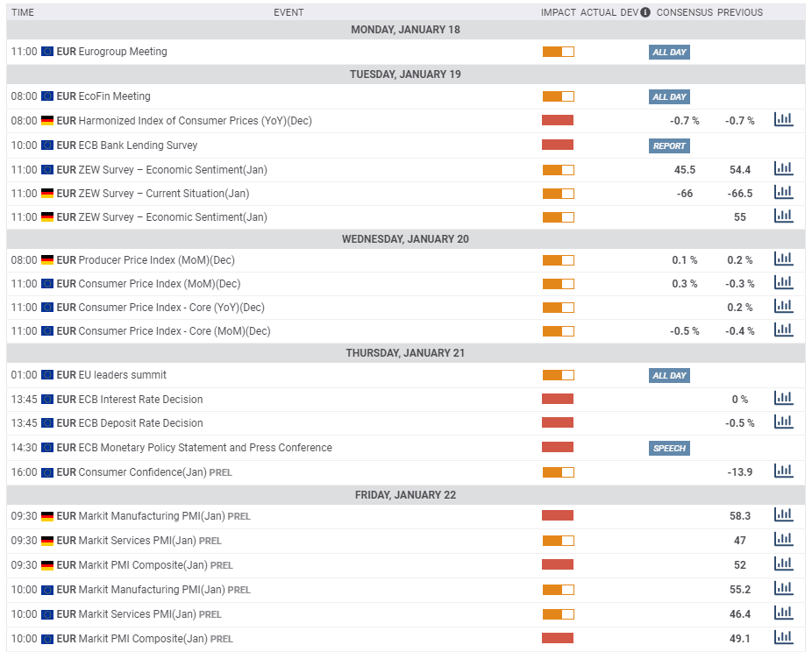Open chart for ECB Interest Rate Decision
The image size is (812, 652).
pos(783,399)
